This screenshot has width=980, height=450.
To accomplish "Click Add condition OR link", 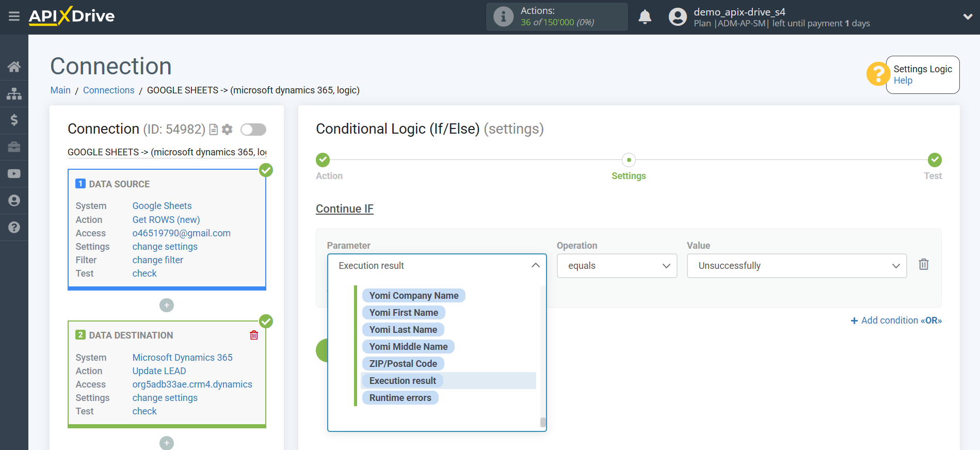I will [896, 320].
